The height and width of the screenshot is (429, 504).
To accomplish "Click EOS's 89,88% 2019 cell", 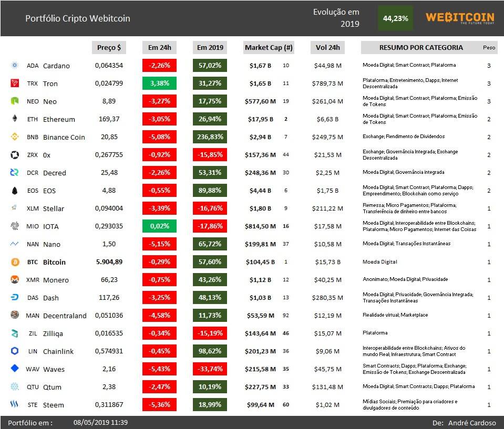I will [x=210, y=191].
